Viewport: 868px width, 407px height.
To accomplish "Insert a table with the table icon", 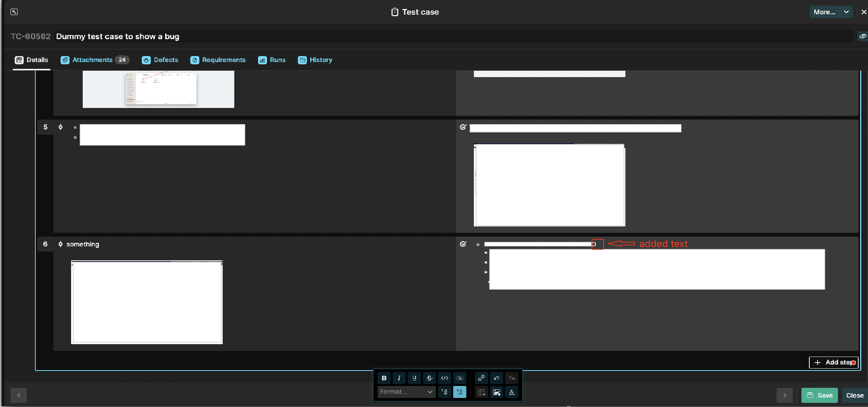I will [481, 392].
